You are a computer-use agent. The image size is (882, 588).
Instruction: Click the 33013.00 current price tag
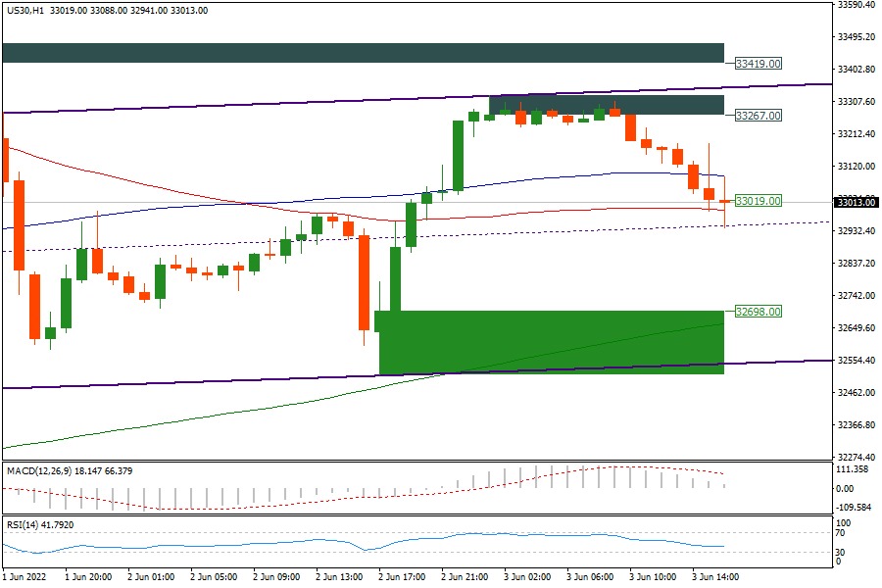pyautogui.click(x=856, y=203)
